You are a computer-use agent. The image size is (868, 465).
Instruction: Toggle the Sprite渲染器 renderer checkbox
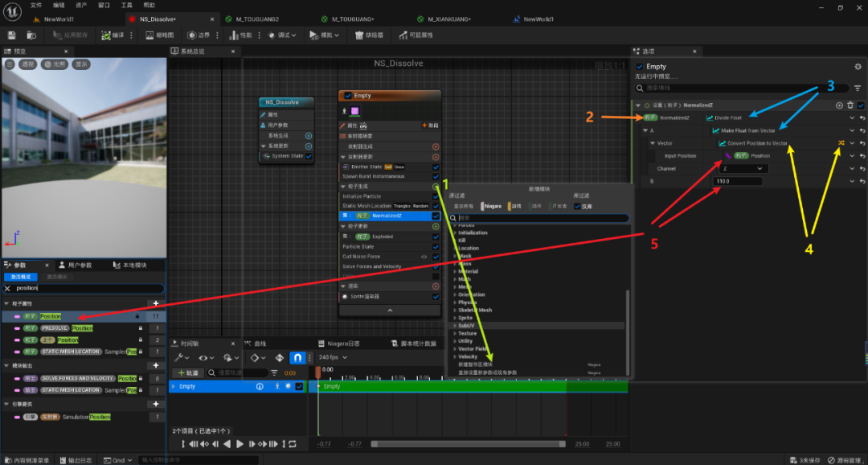click(436, 297)
